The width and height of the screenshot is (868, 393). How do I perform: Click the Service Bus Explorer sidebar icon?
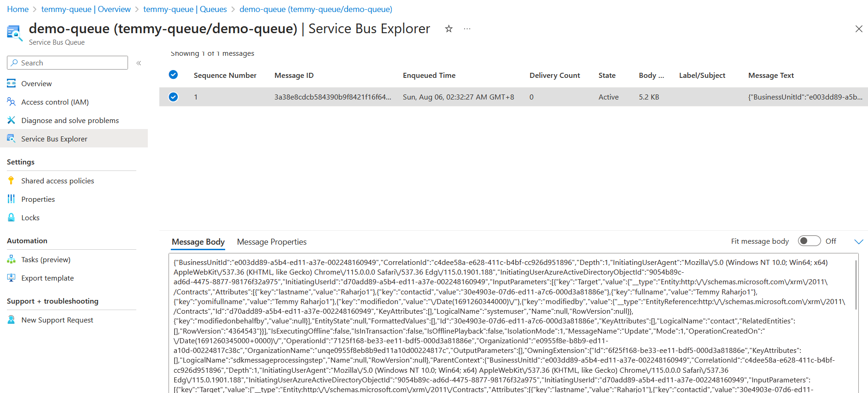tap(11, 138)
